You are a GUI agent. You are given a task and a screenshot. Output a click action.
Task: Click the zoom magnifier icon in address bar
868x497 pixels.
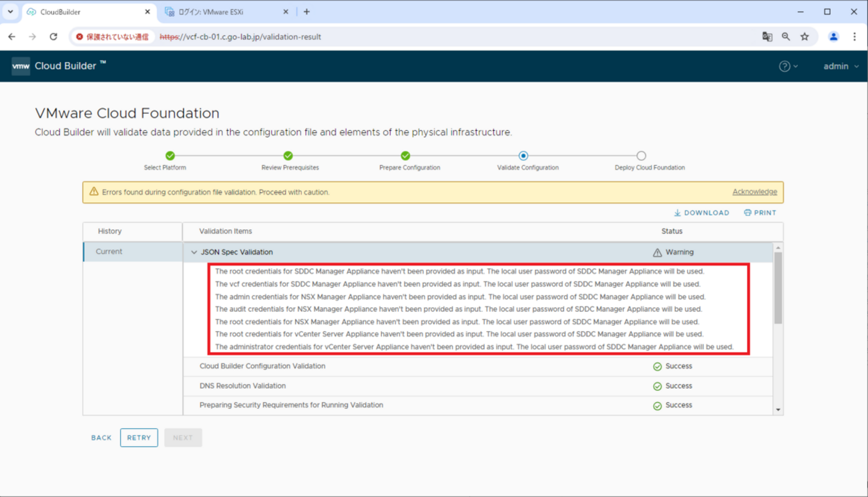point(786,37)
